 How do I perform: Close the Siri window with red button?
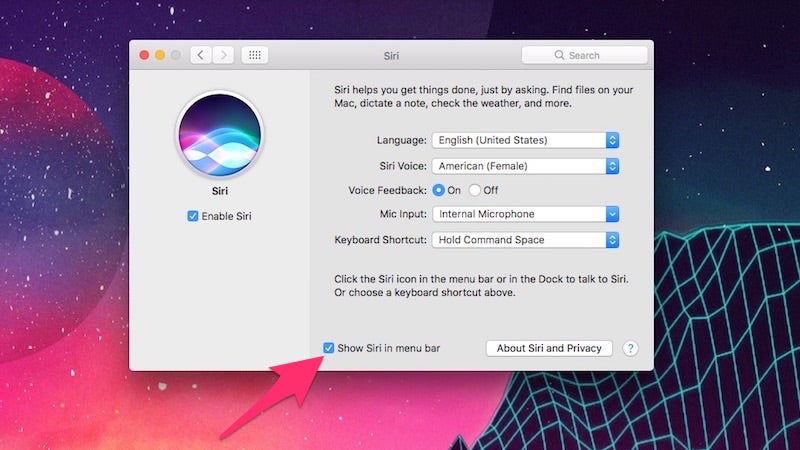tap(144, 55)
